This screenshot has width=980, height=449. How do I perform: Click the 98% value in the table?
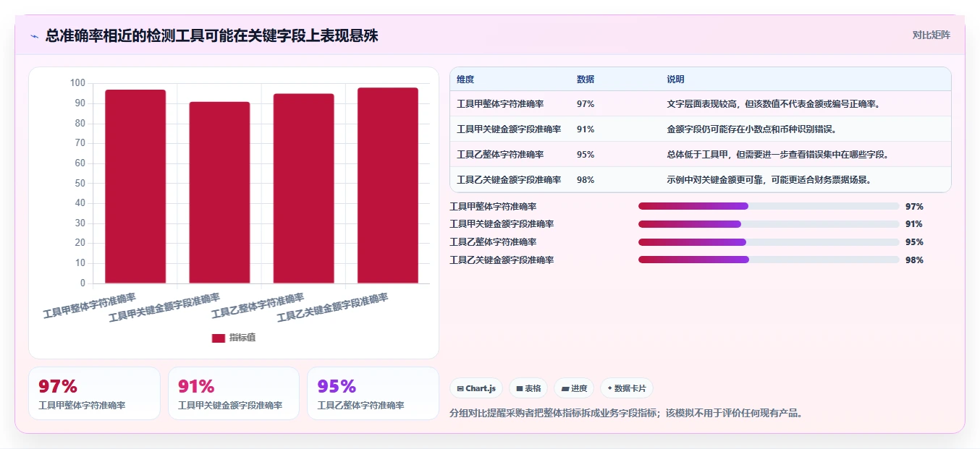coord(586,180)
